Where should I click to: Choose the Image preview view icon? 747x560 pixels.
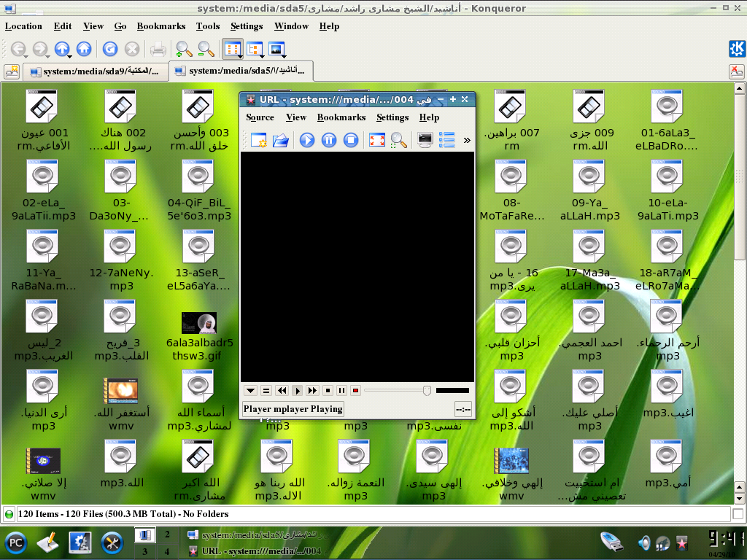tap(276, 49)
